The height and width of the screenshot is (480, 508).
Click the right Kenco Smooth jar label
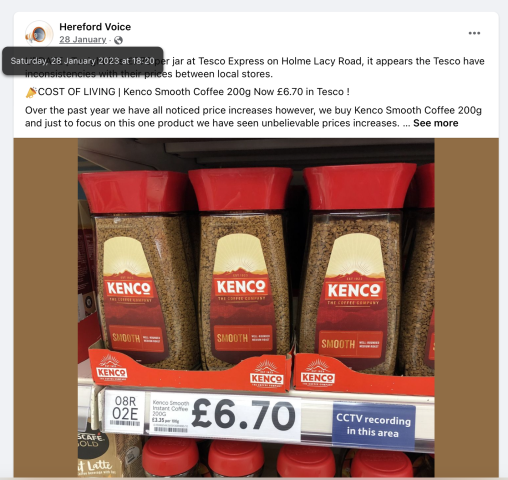point(354,297)
